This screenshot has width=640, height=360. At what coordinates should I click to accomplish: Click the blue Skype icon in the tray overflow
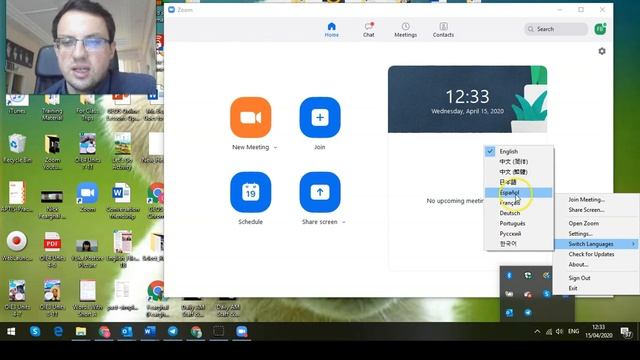547,294
